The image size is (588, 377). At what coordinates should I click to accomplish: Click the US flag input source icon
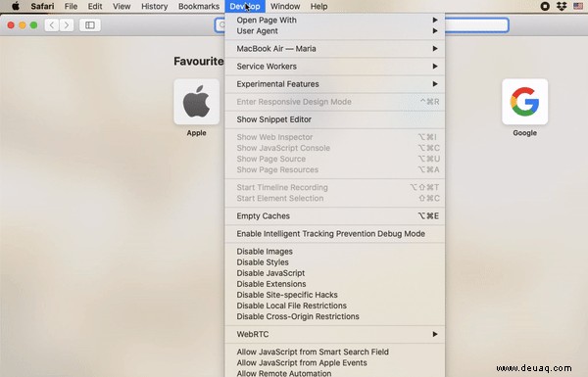(578, 7)
